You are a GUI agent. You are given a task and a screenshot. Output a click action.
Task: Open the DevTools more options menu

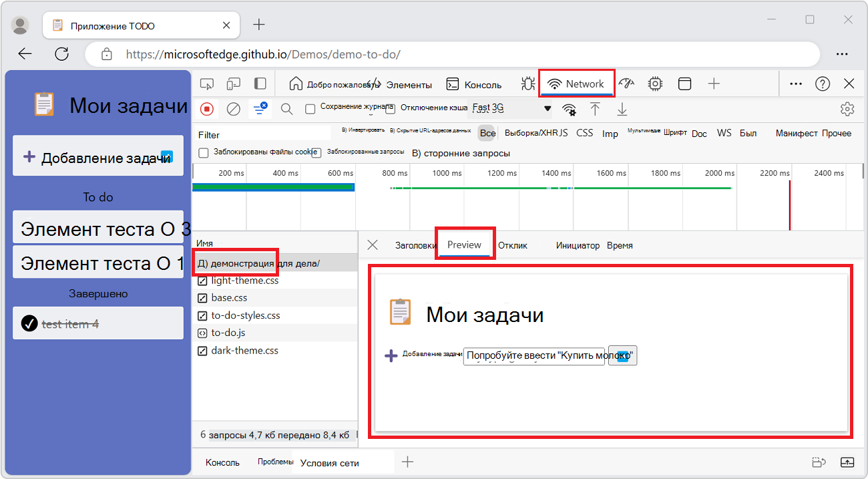point(795,84)
